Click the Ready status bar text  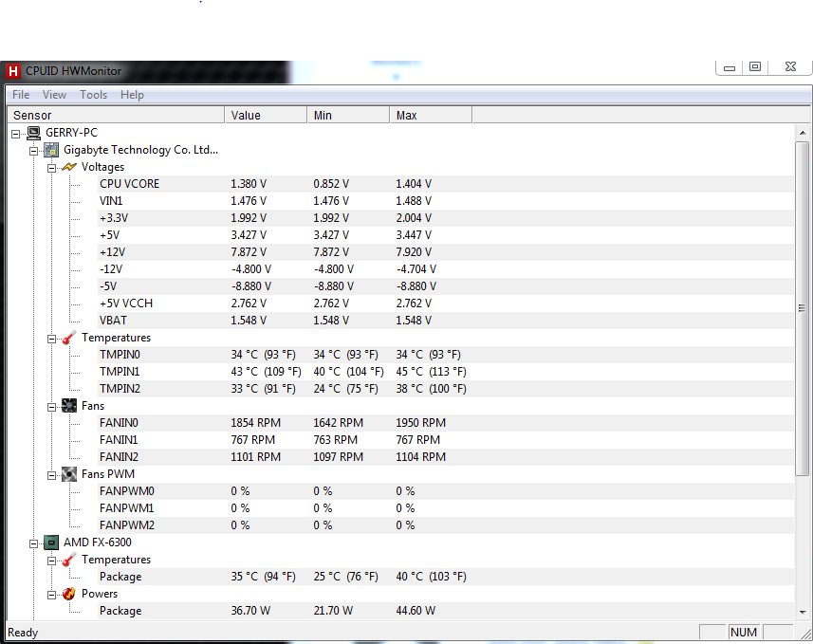coord(23,633)
